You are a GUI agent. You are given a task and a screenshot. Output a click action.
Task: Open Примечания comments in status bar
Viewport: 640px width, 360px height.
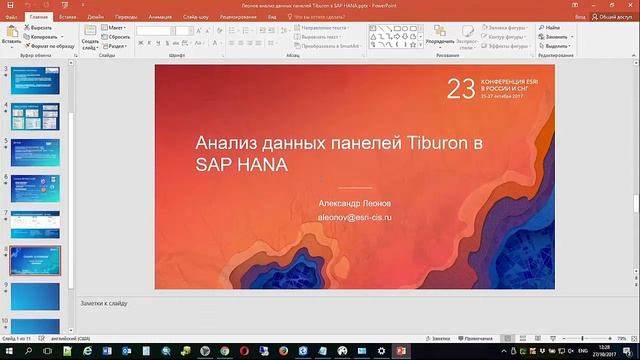[x=475, y=338]
